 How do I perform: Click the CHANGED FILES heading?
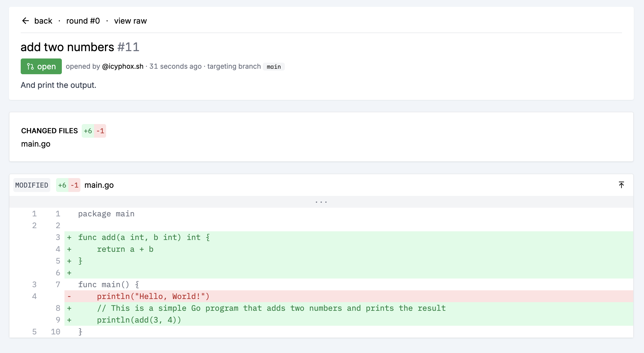(50, 130)
